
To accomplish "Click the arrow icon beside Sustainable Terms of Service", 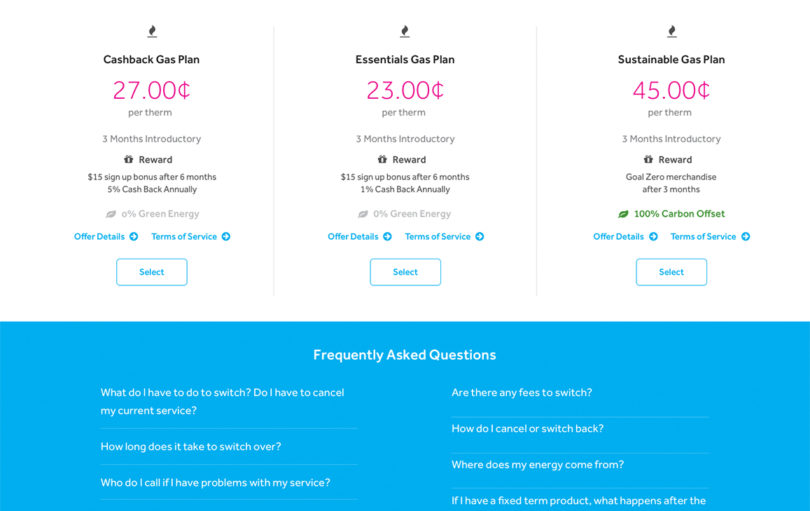I will pos(745,237).
